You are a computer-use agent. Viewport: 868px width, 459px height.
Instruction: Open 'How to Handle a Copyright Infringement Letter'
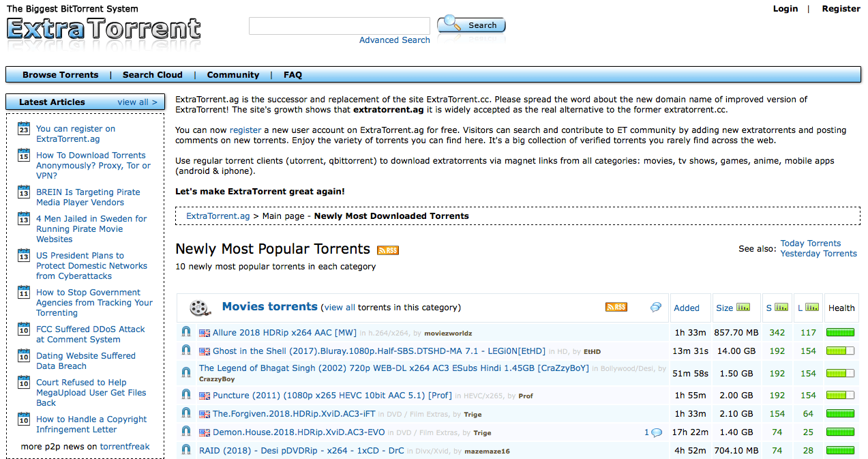[91, 424]
